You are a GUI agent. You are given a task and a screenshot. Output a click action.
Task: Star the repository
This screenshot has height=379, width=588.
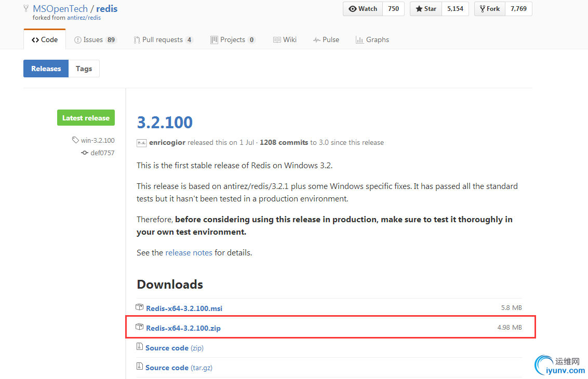tap(426, 9)
